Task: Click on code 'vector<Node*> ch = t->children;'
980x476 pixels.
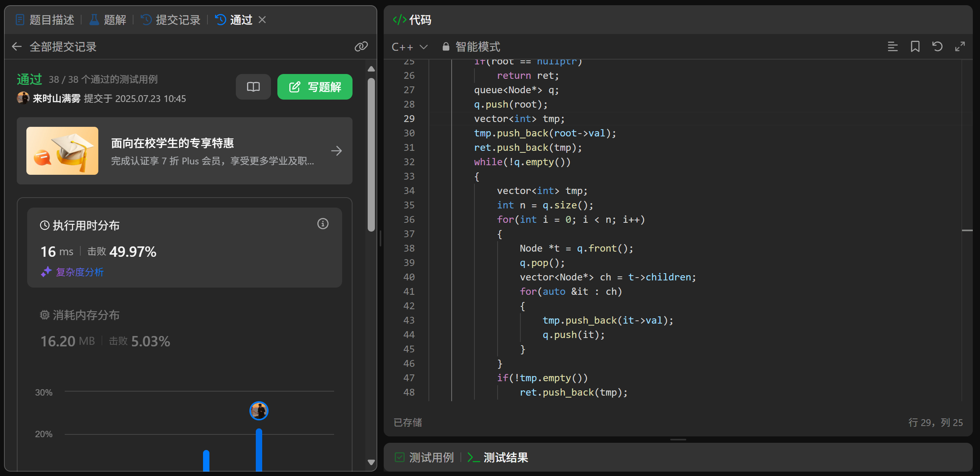Action: tap(608, 277)
